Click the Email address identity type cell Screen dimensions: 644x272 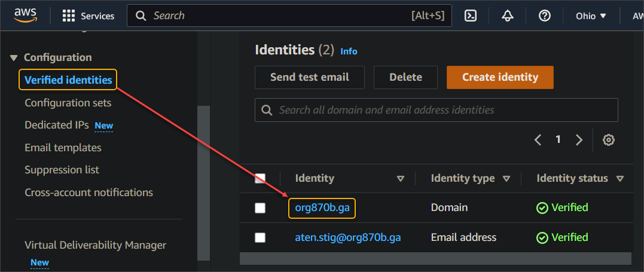[x=463, y=237]
